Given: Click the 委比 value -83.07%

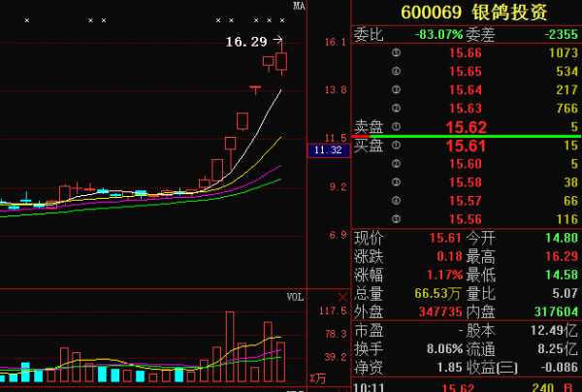Looking at the screenshot, I should [x=438, y=35].
